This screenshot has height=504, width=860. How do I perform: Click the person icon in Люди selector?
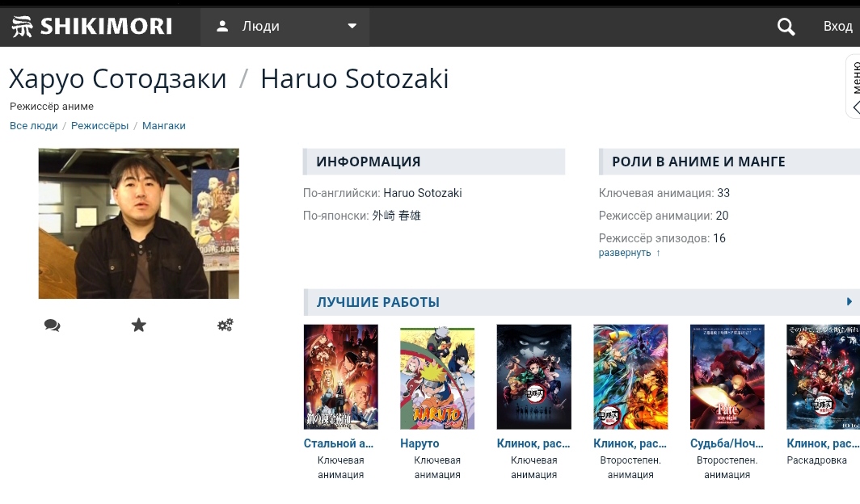pos(222,26)
